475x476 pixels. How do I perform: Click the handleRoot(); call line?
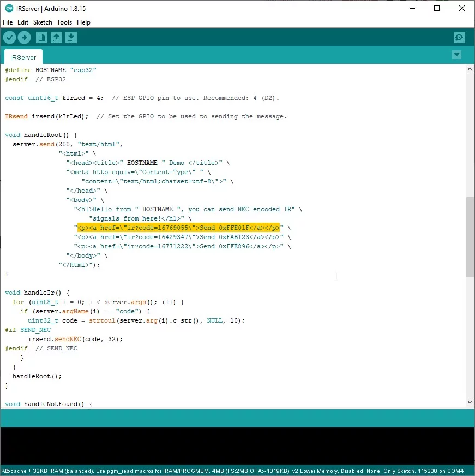37,377
